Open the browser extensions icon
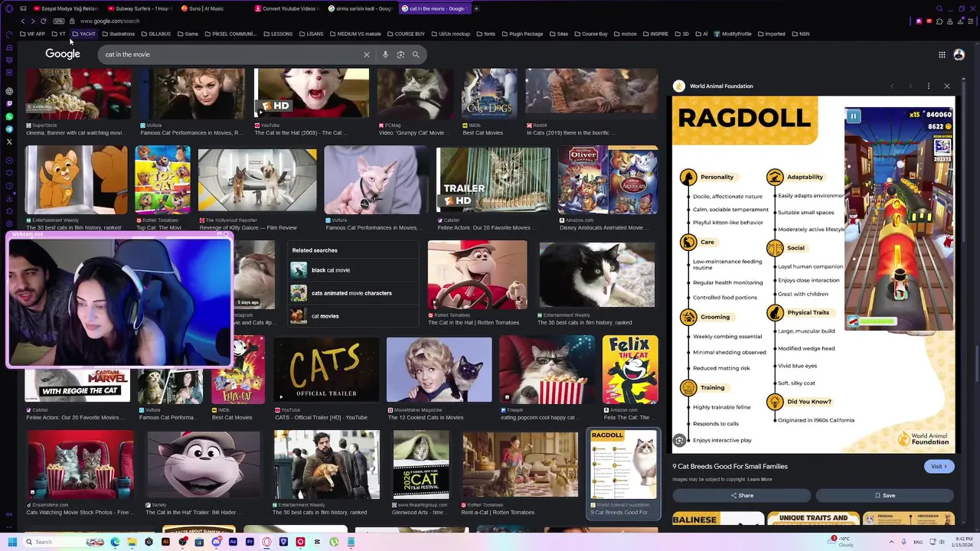The height and width of the screenshot is (551, 980). [939, 21]
